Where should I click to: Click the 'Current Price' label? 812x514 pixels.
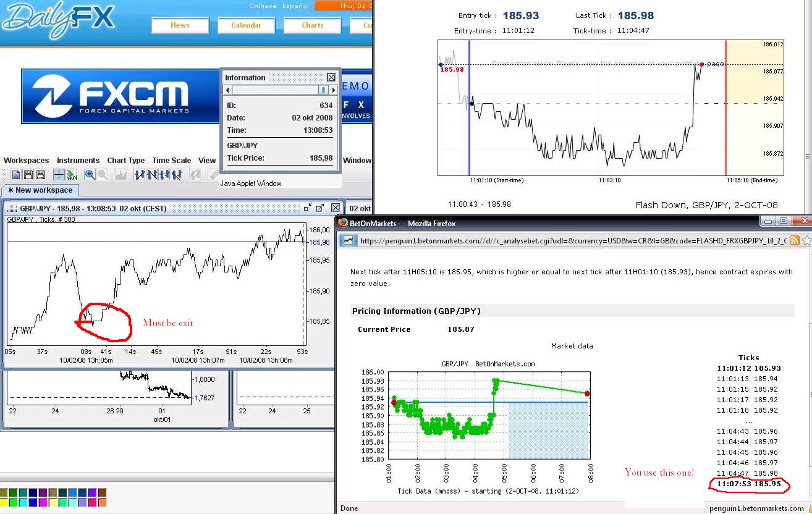384,329
